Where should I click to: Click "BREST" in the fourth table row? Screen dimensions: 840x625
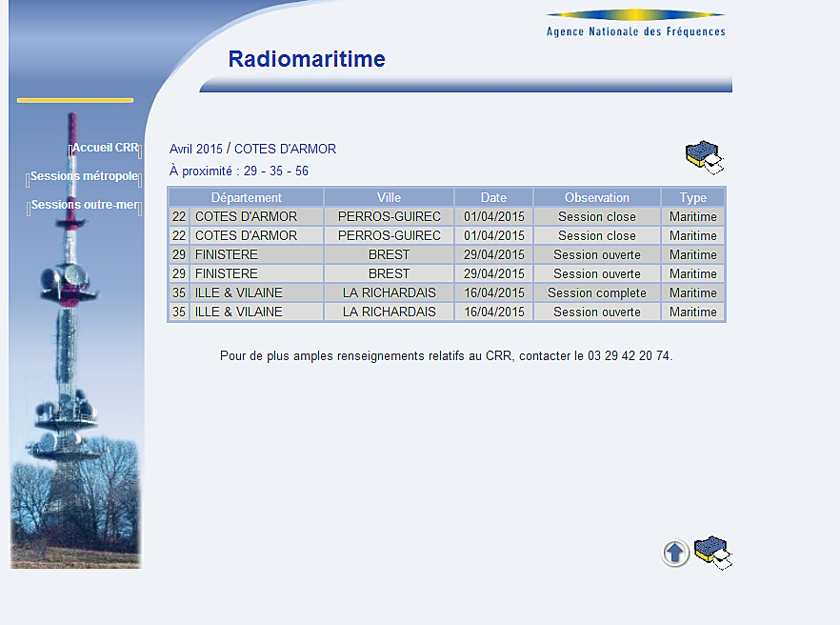[x=389, y=273]
